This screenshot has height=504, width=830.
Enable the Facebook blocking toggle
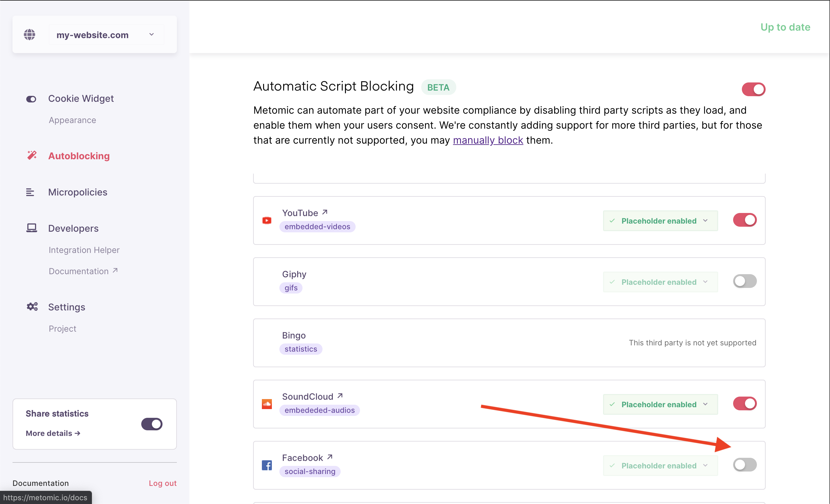click(x=744, y=465)
